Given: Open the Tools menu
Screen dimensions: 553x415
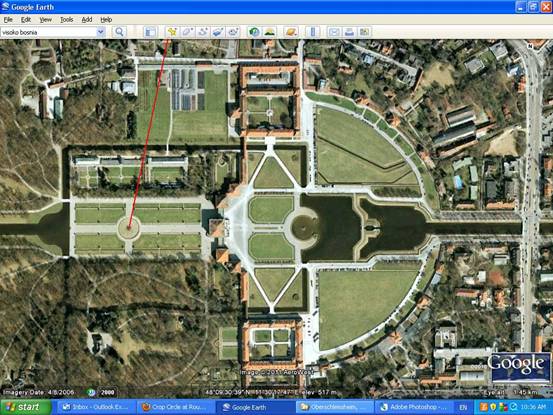Looking at the screenshot, I should pyautogui.click(x=66, y=20).
